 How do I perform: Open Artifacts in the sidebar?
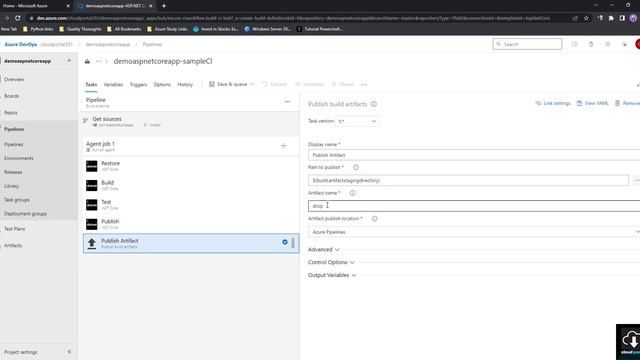coord(13,246)
